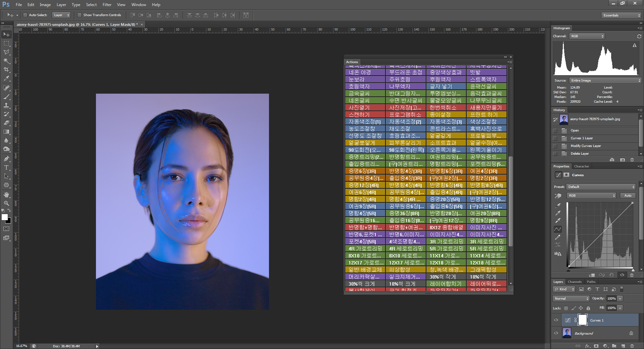Viewport: 644px width, 349px height.
Task: Run the 사진열기 action button
Action: pos(365,107)
